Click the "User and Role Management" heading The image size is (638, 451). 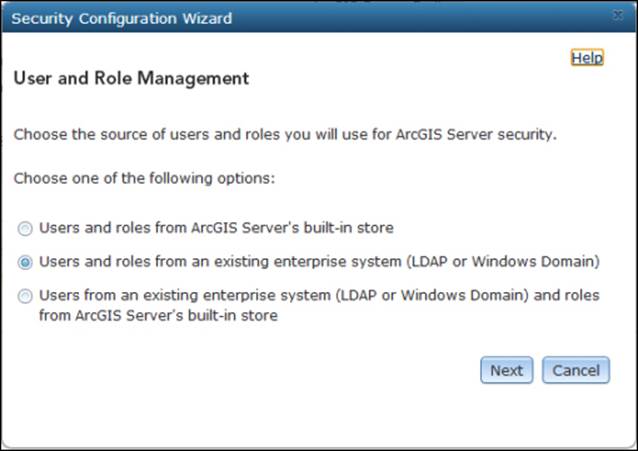click(131, 79)
